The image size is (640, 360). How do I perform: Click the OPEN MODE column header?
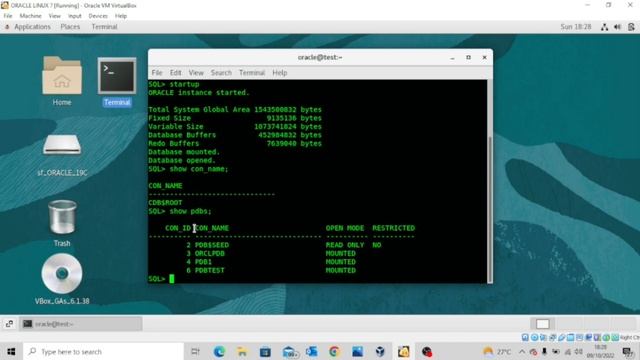coord(344,228)
